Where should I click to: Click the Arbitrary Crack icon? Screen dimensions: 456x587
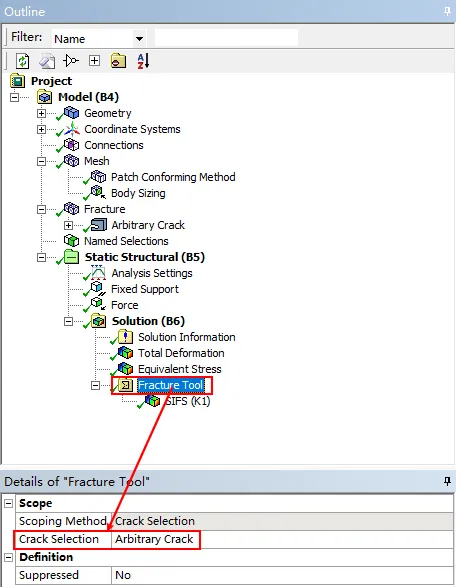pos(99,225)
